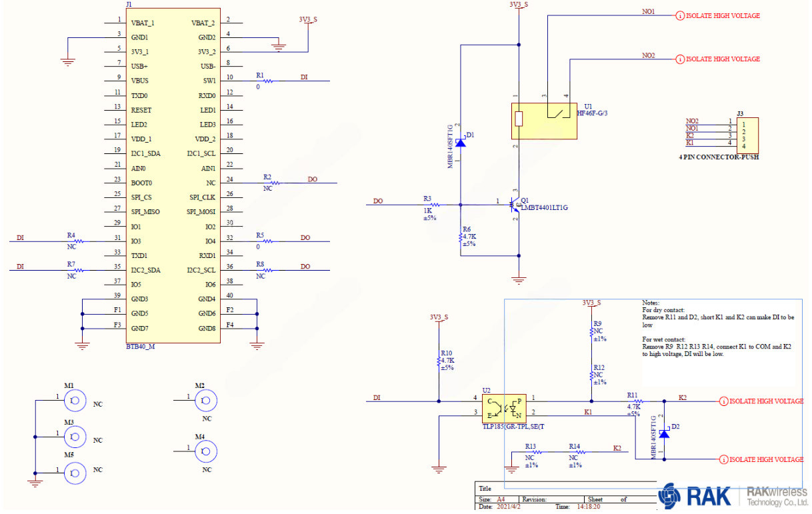Click the M1 mounting hole symbol

[75, 401]
